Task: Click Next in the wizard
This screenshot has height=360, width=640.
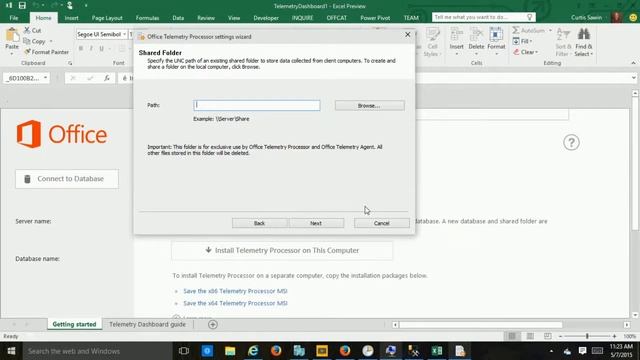Action: [316, 223]
